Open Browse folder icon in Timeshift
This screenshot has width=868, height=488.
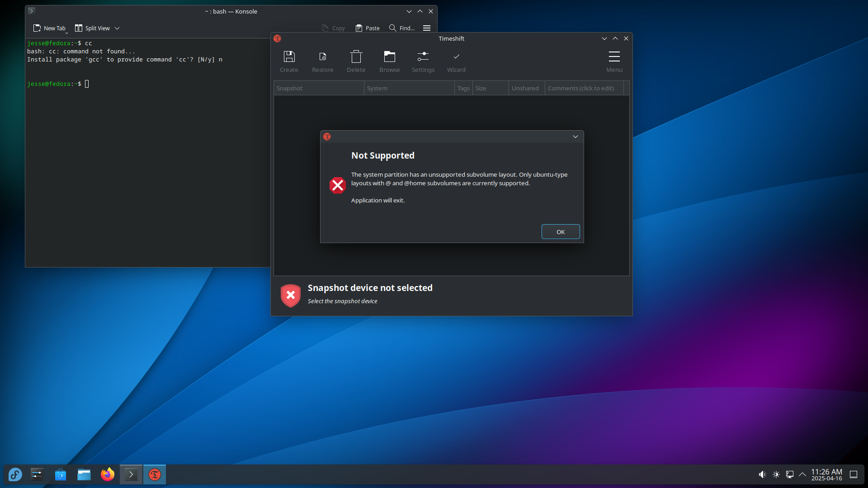tap(389, 56)
